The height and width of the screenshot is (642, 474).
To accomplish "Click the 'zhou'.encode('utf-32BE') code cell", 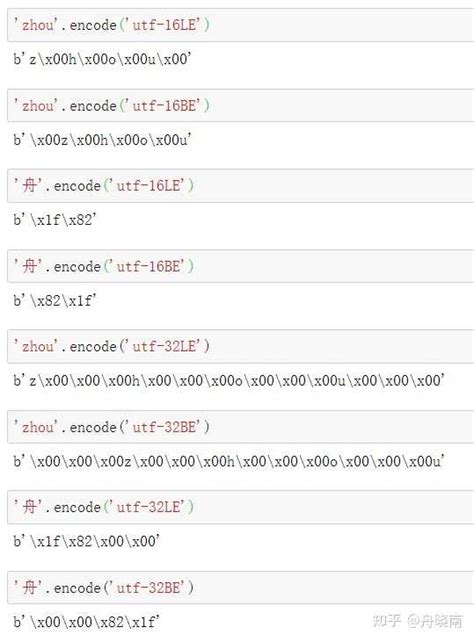I will point(241,427).
